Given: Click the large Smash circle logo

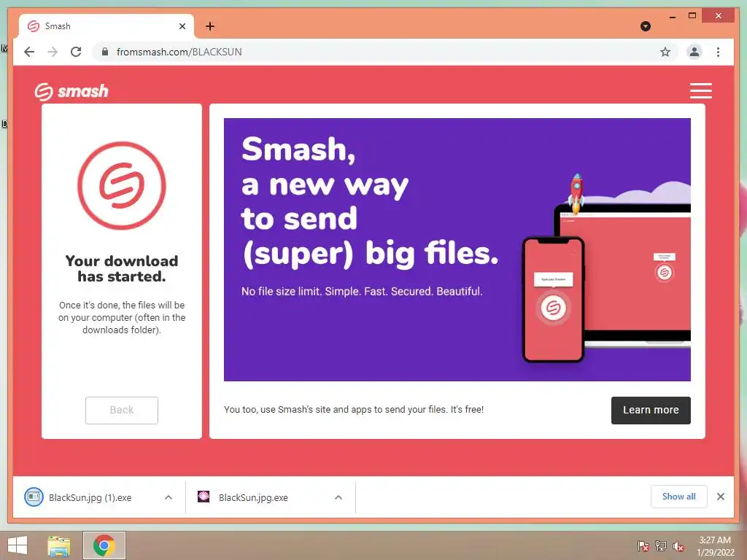Looking at the screenshot, I should coord(122,186).
